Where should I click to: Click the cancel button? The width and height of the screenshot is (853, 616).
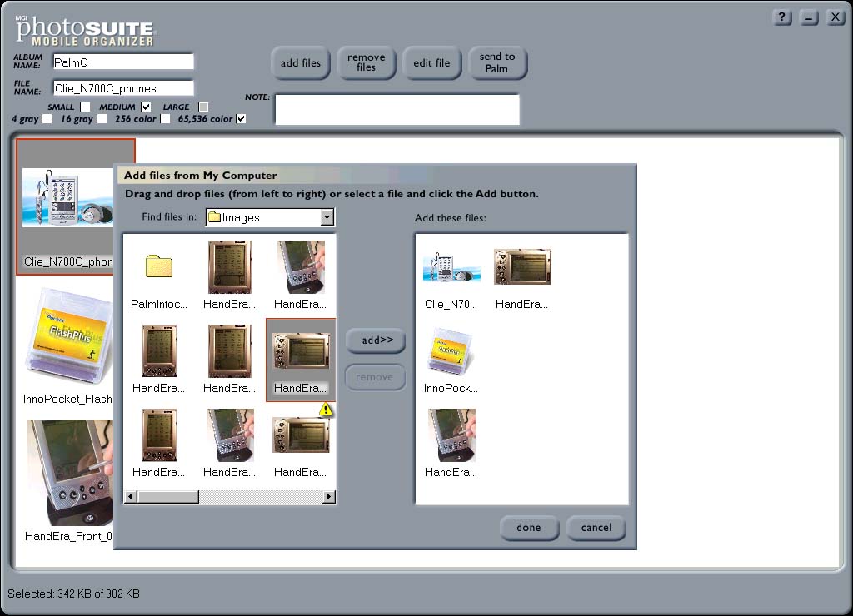click(596, 528)
